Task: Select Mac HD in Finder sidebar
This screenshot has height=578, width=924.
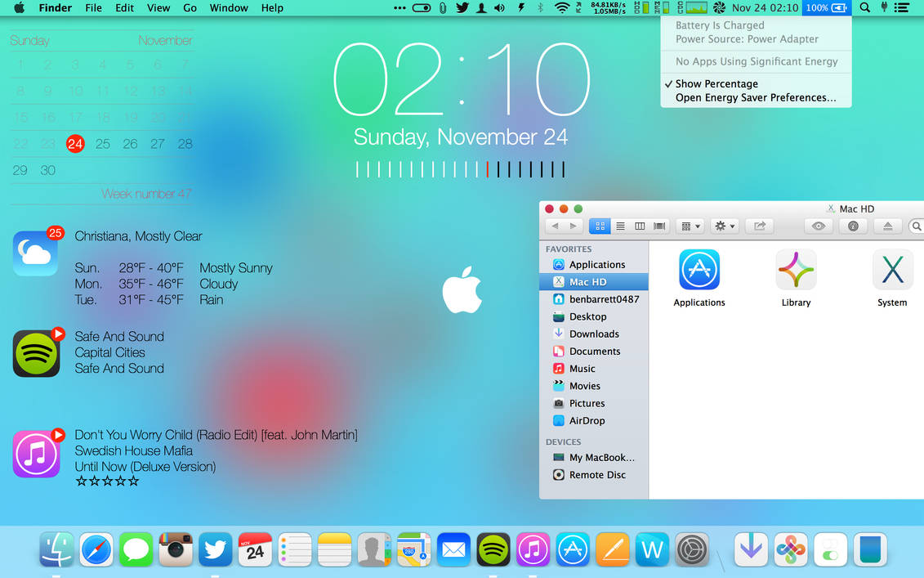Action: click(x=593, y=282)
